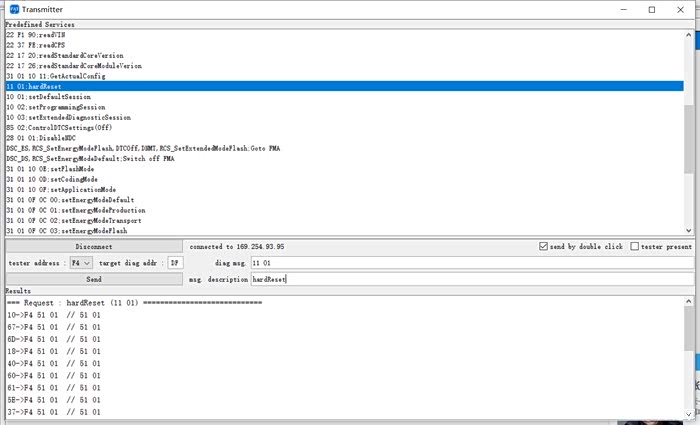Click the Transmitter app icon in title bar
Image resolution: width=700 pixels, height=425 pixels.
click(x=13, y=9)
